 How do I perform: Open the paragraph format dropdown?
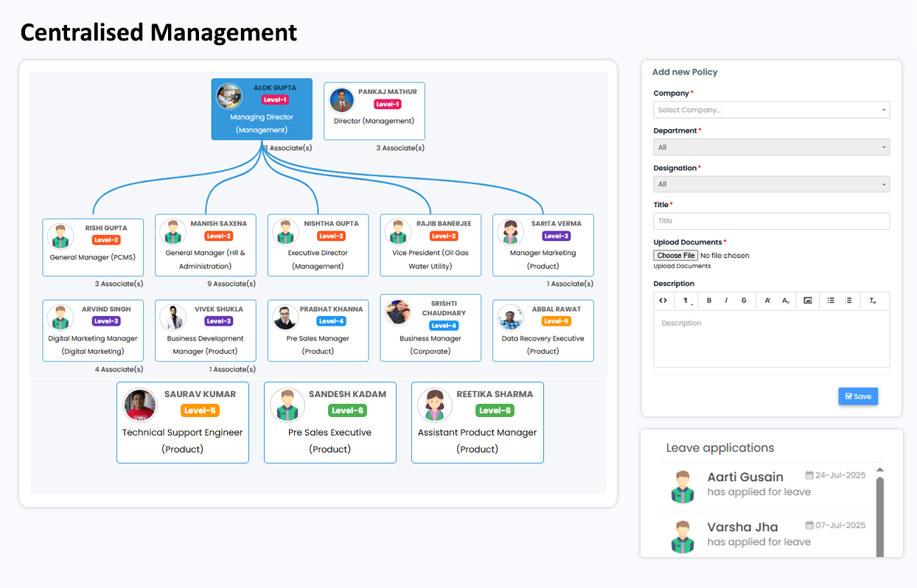coord(686,301)
